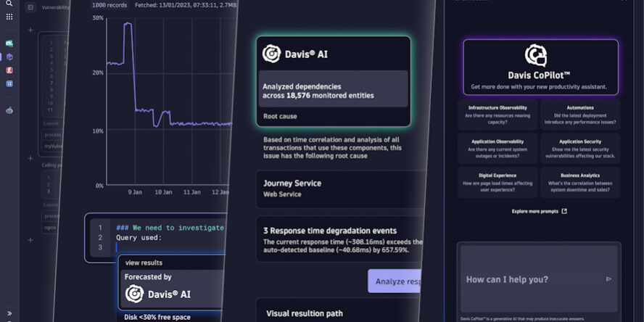Open 3 Response time degradation events card
This screenshot has height=322, width=644.
(x=340, y=239)
